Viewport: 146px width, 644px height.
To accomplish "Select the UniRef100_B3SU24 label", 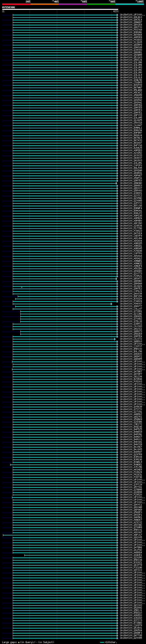I will coord(131,299).
